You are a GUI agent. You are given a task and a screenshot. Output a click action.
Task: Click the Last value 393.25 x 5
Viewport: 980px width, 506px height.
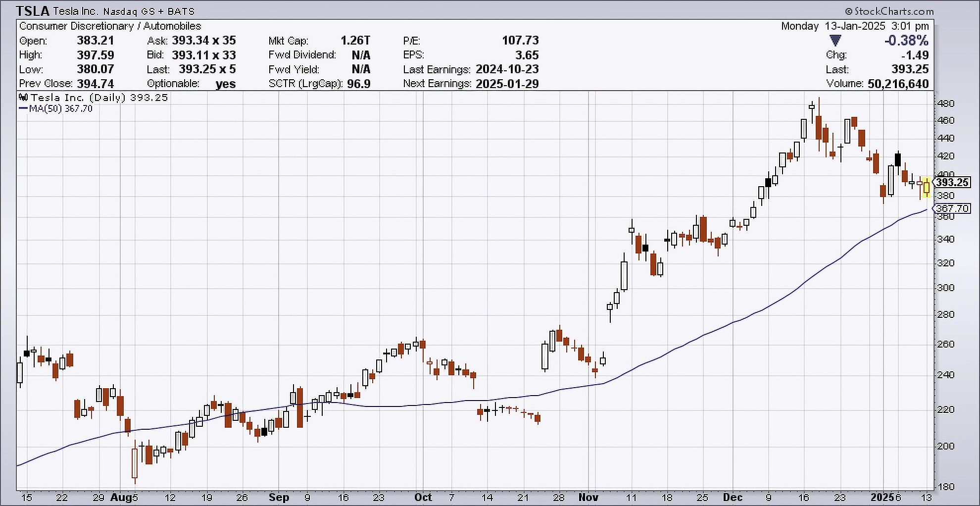coord(207,69)
